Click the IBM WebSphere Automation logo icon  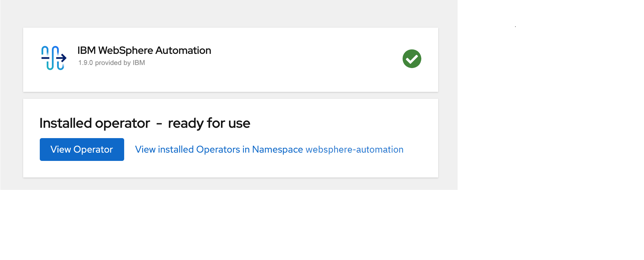[x=54, y=58]
